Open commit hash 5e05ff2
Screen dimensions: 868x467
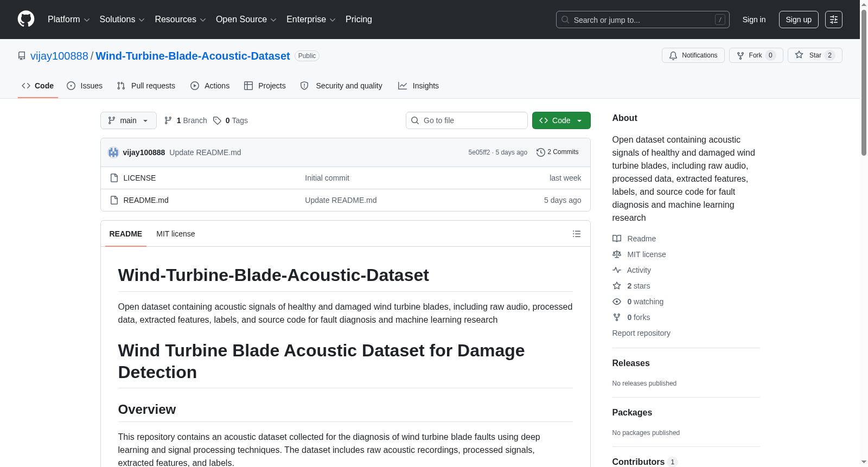point(479,152)
